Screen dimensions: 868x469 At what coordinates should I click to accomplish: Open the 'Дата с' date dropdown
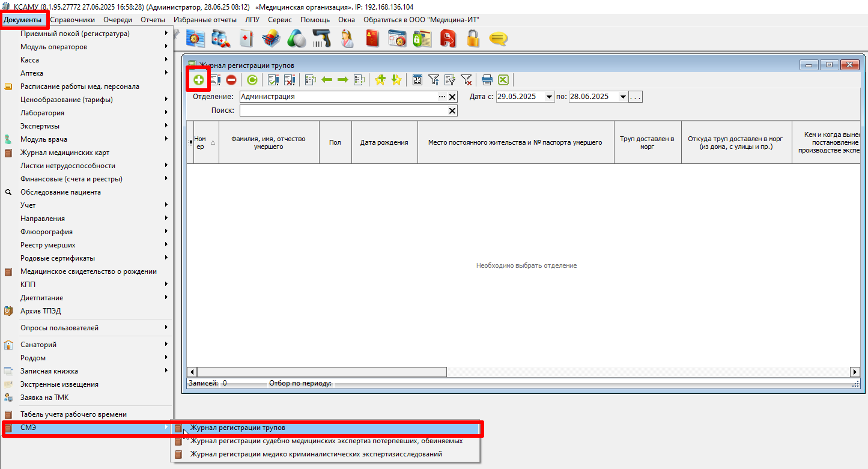549,97
